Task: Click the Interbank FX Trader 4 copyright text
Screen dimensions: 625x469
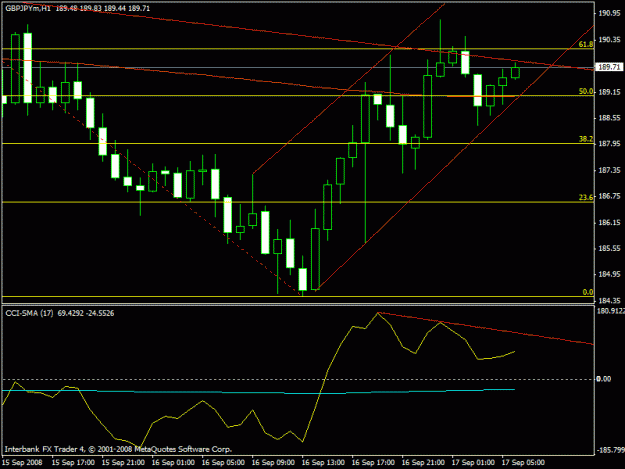Action: pos(118,449)
